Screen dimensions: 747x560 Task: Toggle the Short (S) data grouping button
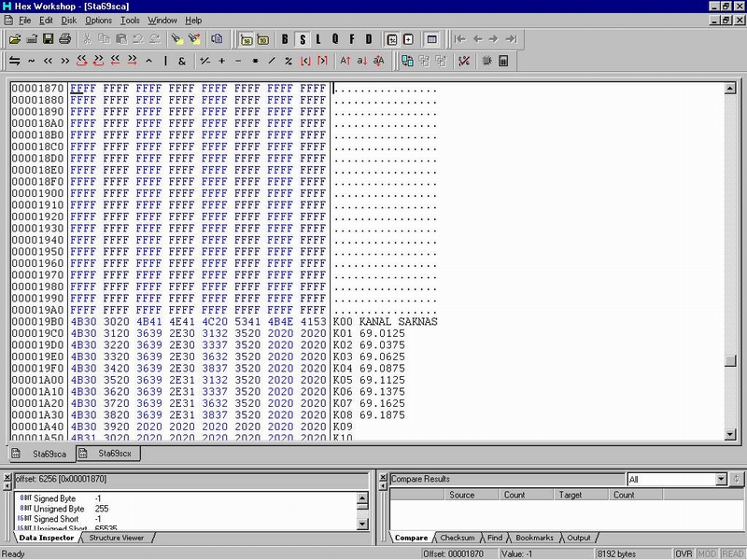point(302,39)
